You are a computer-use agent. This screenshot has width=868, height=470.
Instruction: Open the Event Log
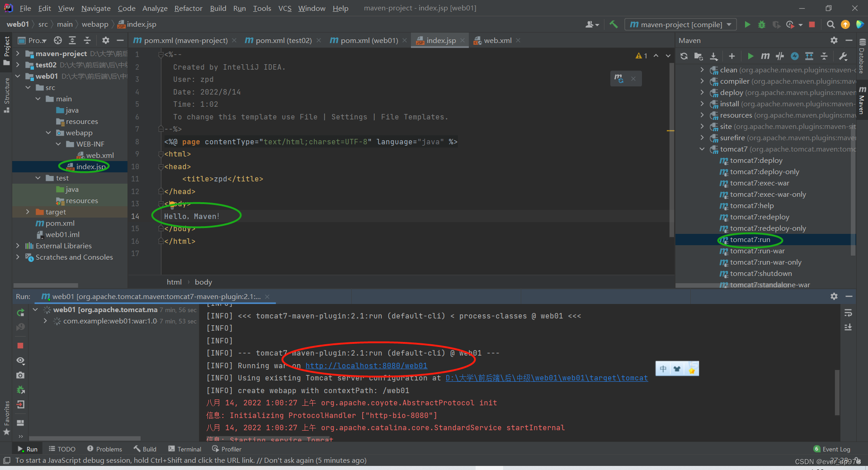[831, 449]
